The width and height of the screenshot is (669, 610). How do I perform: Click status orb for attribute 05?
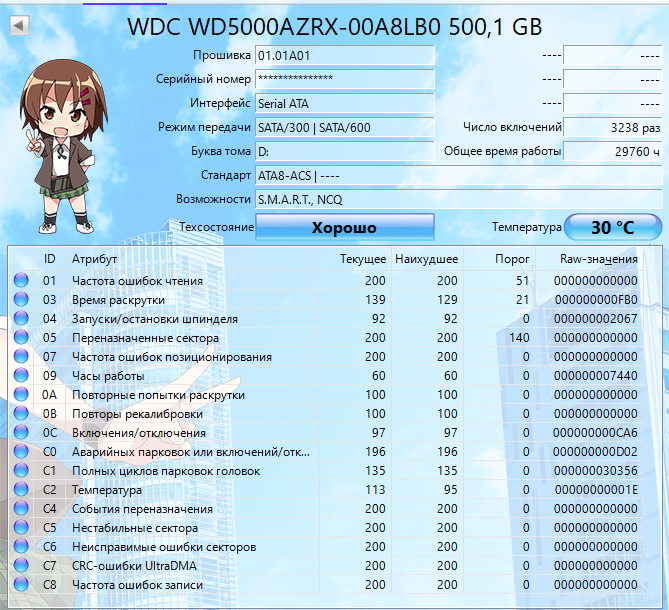tap(21, 337)
